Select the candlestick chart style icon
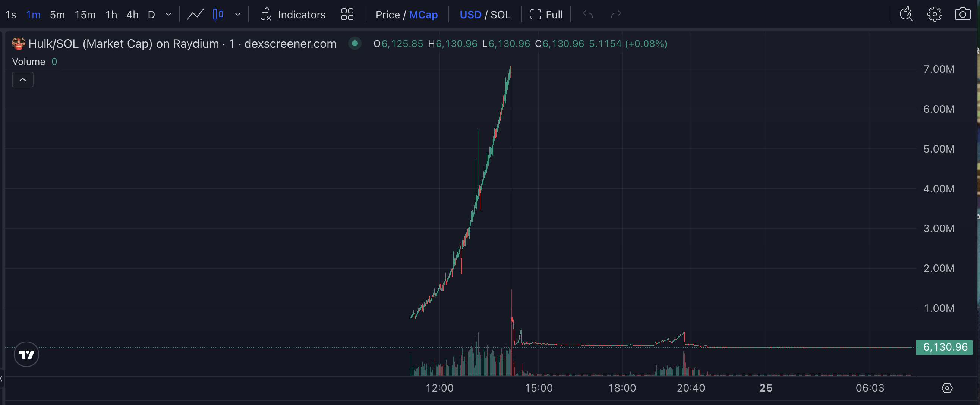 (218, 15)
